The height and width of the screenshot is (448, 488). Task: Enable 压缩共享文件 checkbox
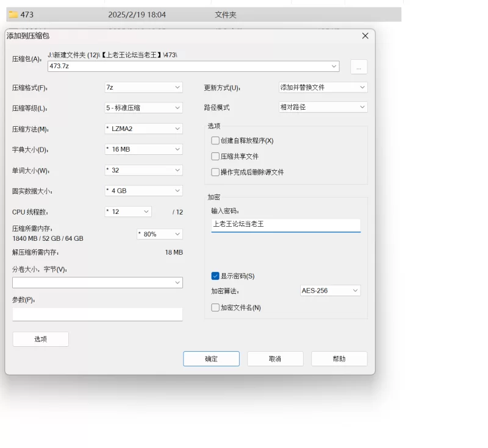(x=215, y=157)
